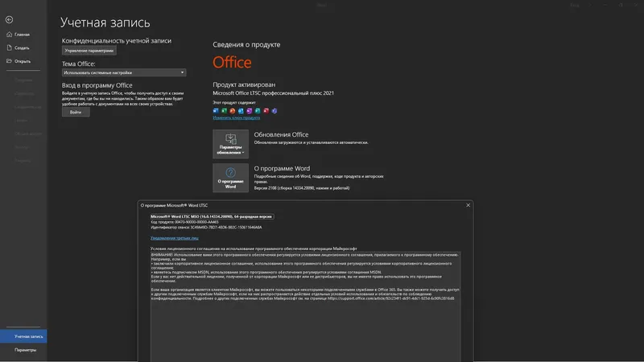Click the Управление параметрами button
Viewport: 644px width, 362px height.
point(89,51)
